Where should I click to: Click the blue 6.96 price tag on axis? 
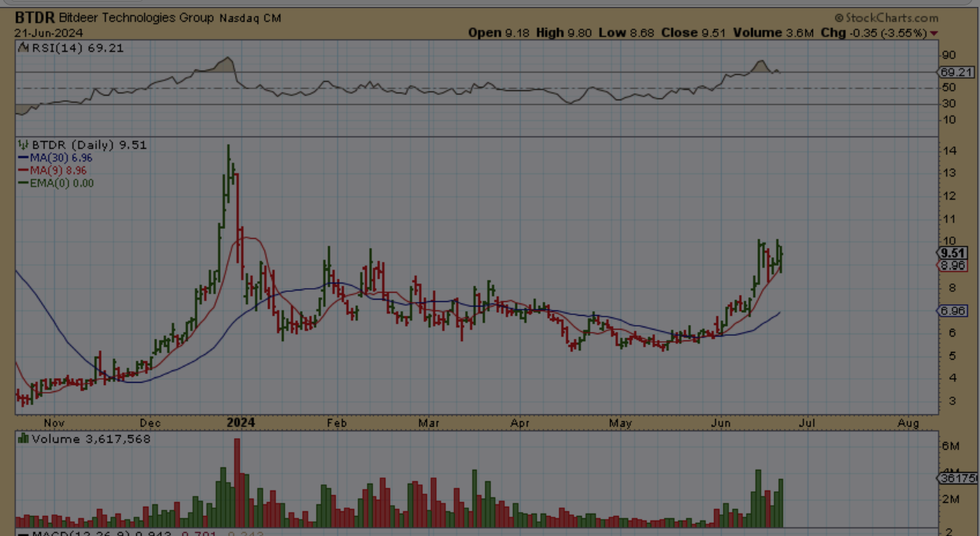[x=954, y=311]
